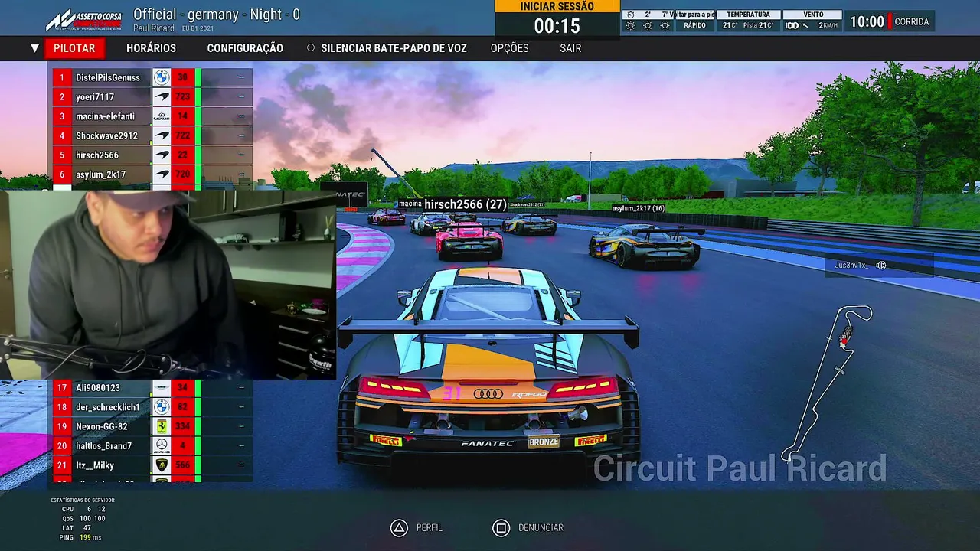Screen dimensions: 980x551
Task: Click the Lamborghini logo beside Itz__Milky
Action: click(162, 465)
